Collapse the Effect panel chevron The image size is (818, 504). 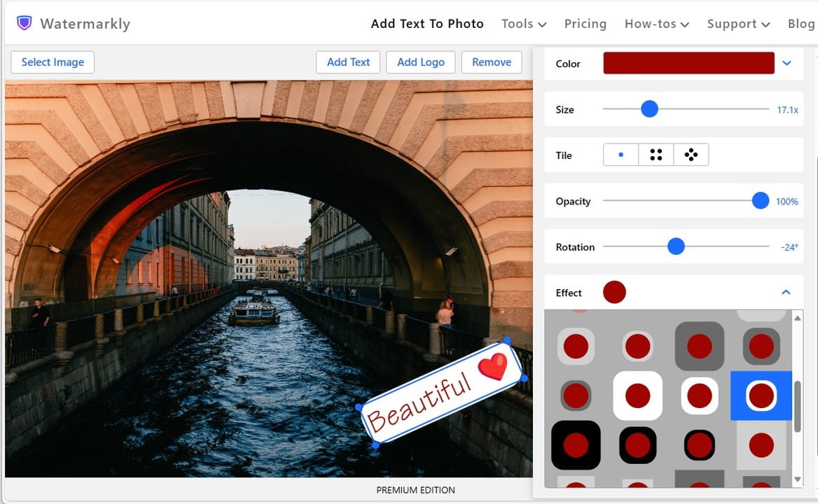pos(786,293)
